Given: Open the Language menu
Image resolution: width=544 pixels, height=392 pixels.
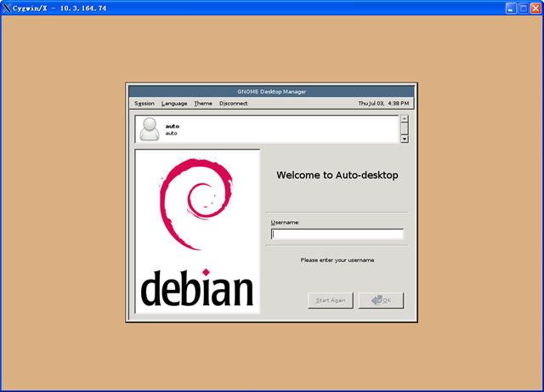Looking at the screenshot, I should pyautogui.click(x=174, y=104).
